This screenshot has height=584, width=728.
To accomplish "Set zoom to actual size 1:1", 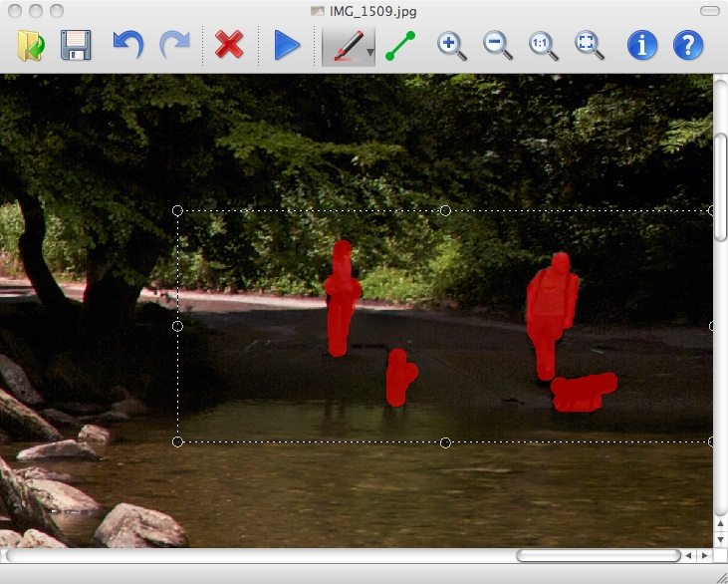I will coord(543,46).
